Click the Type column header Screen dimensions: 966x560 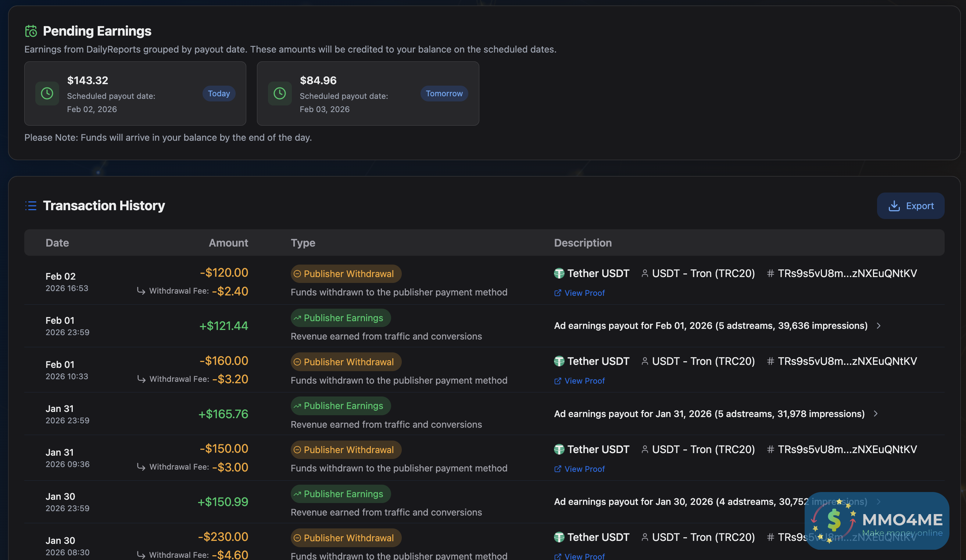303,243
